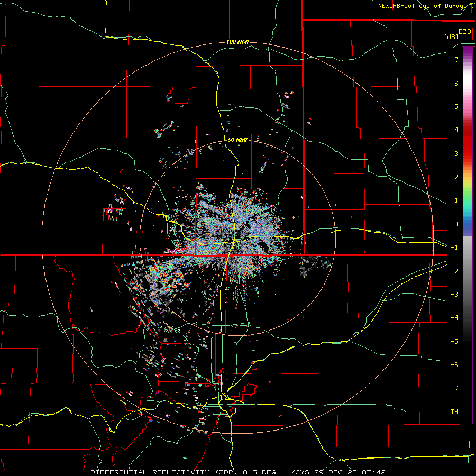Viewport: 476px width, 476px height.
Task: Click the 3 value on color scale
Action: coord(456,153)
